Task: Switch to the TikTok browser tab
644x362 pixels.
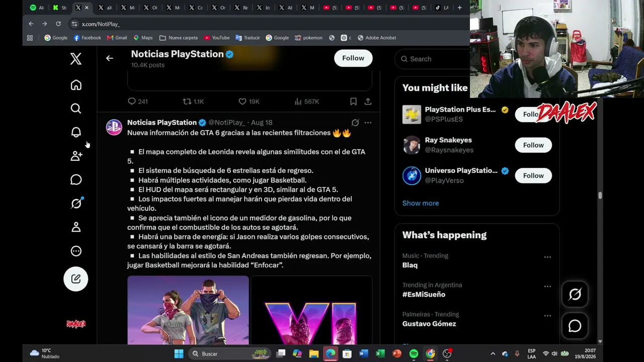Action: point(442,8)
